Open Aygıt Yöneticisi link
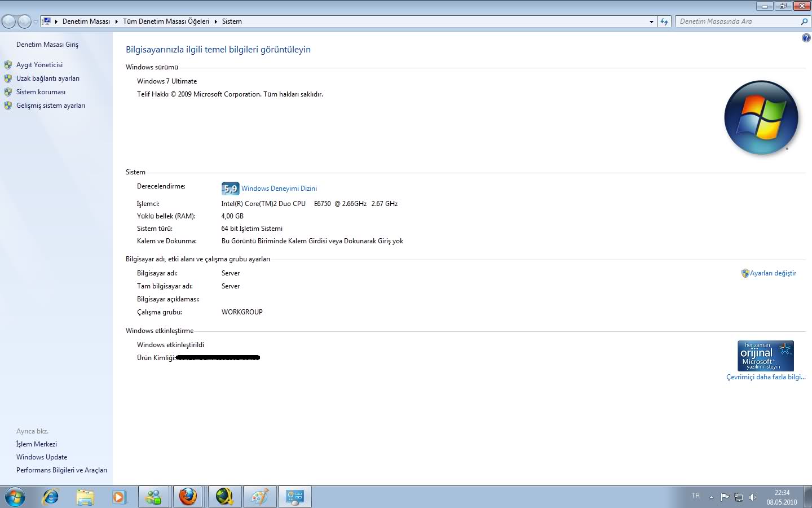The image size is (812, 508). [x=39, y=65]
